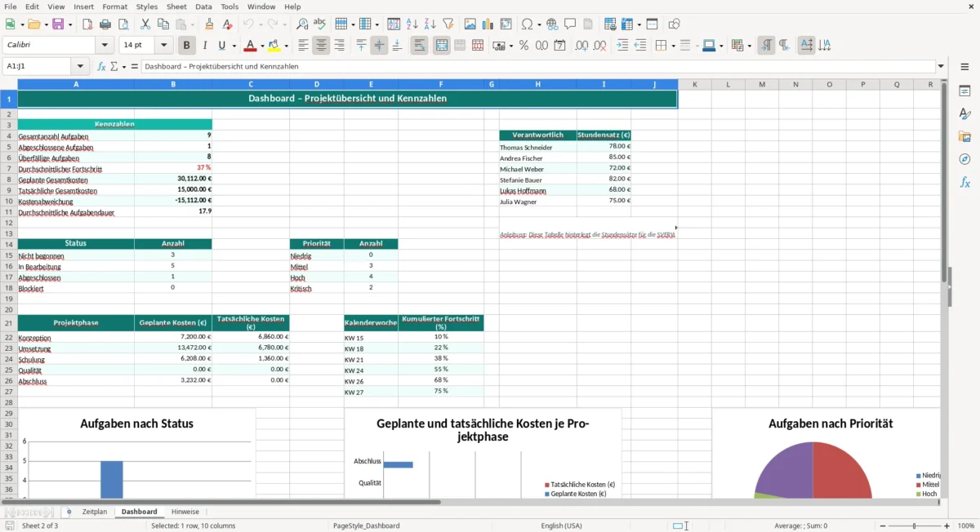
Task: Expand the formula bar
Action: click(x=941, y=67)
